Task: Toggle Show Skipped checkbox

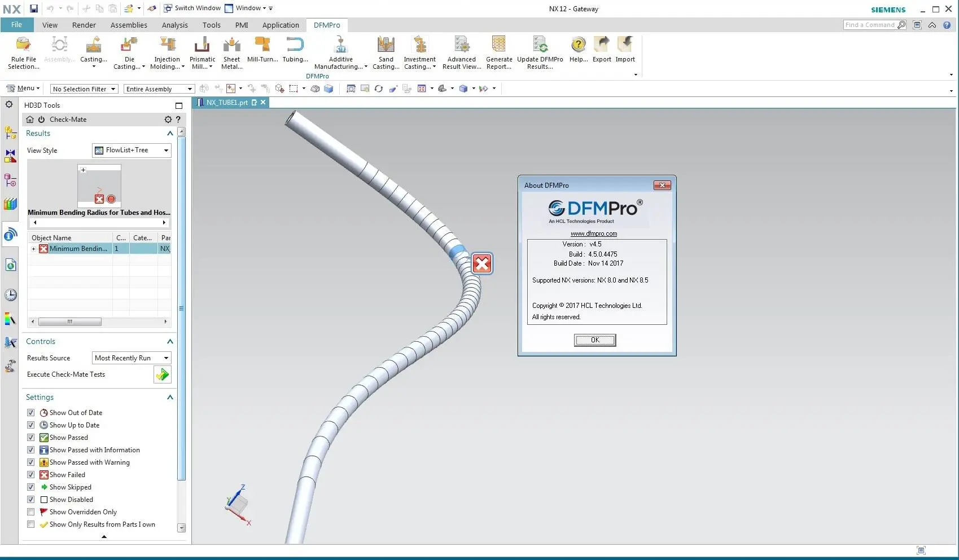Action: 31,487
